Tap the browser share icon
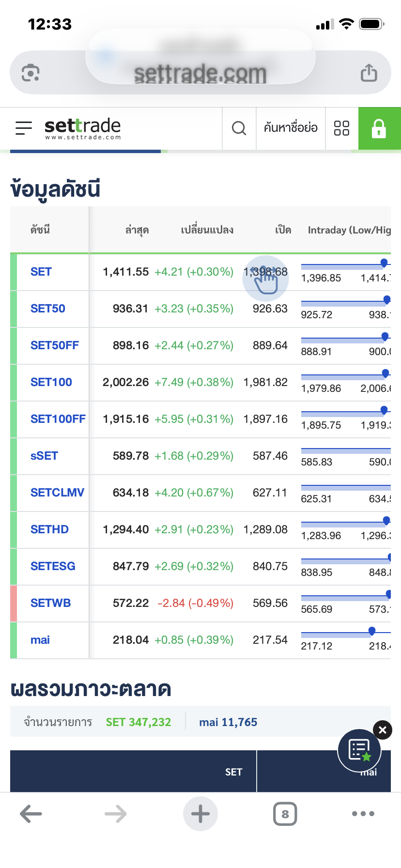401x868 pixels. coord(369,73)
